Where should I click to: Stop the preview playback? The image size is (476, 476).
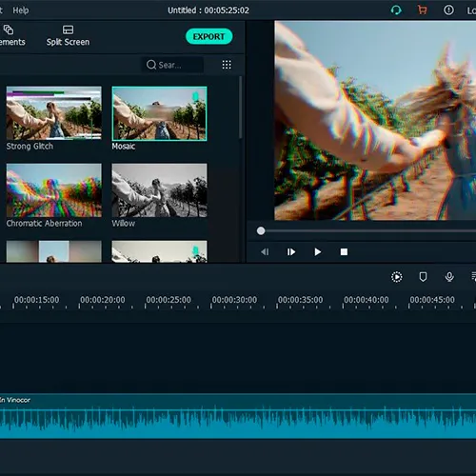tap(344, 252)
